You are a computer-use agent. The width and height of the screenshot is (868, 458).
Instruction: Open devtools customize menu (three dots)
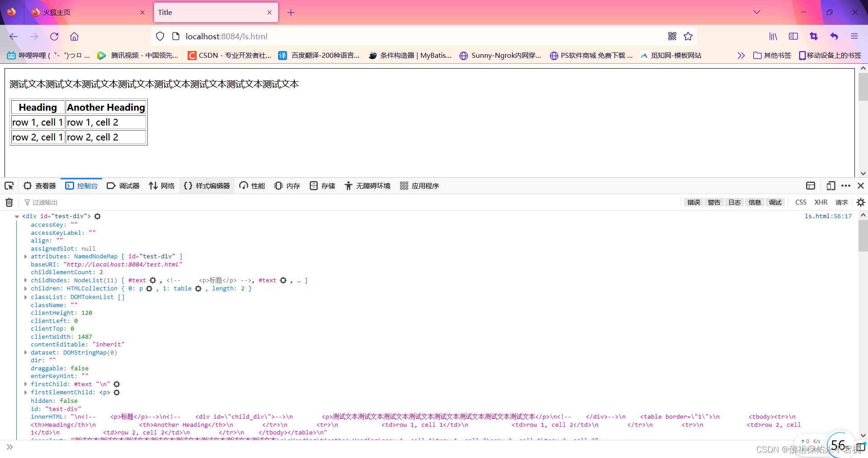click(x=846, y=186)
